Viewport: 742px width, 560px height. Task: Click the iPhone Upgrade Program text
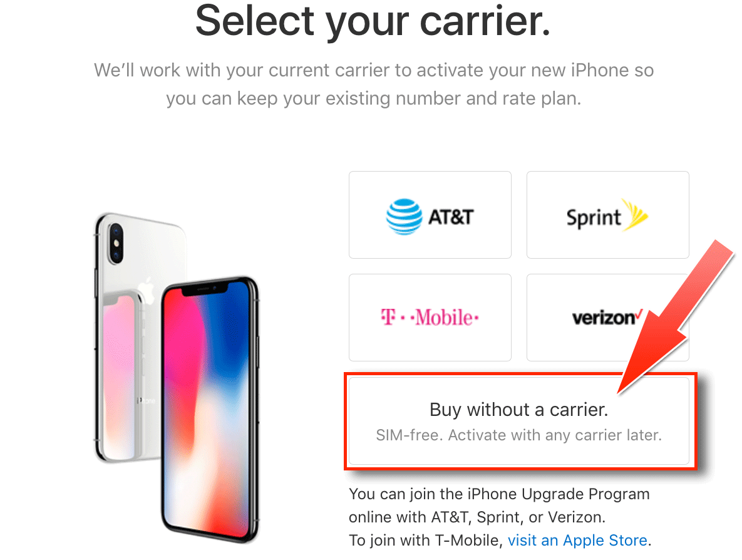(x=559, y=494)
